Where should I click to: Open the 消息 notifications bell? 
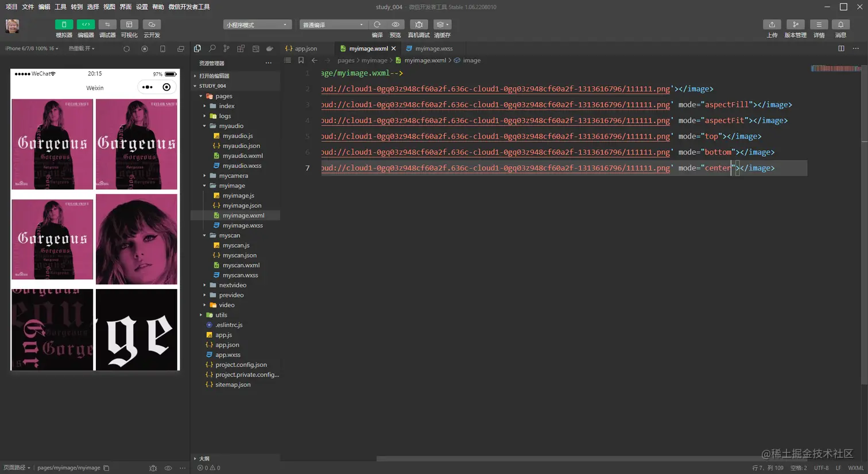tap(840, 25)
